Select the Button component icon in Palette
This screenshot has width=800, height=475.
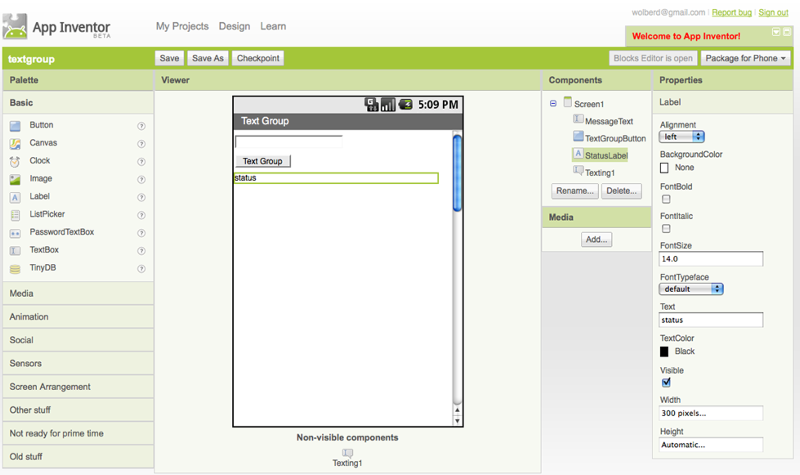15,126
